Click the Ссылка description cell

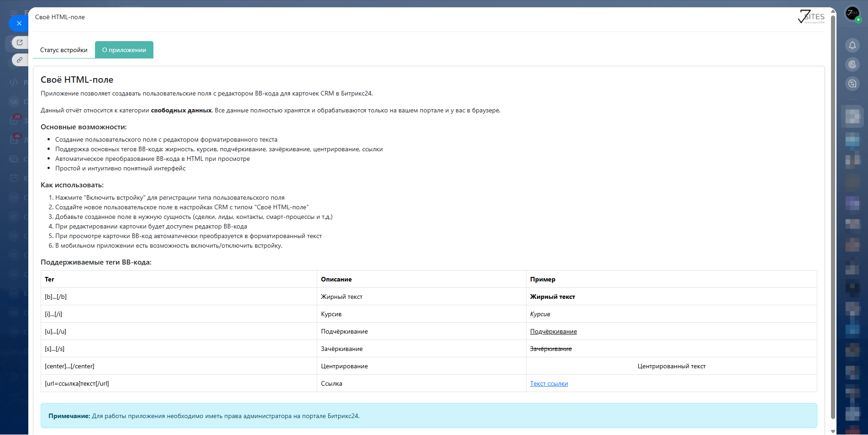[421, 383]
